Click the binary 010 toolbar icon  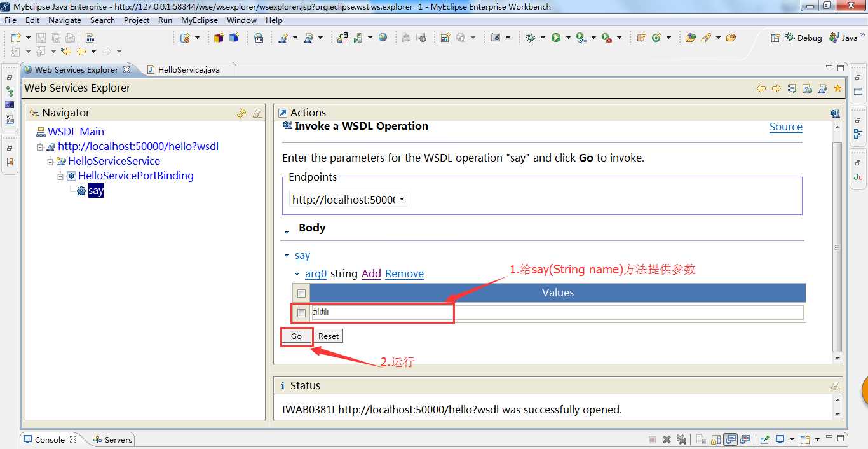pos(90,38)
